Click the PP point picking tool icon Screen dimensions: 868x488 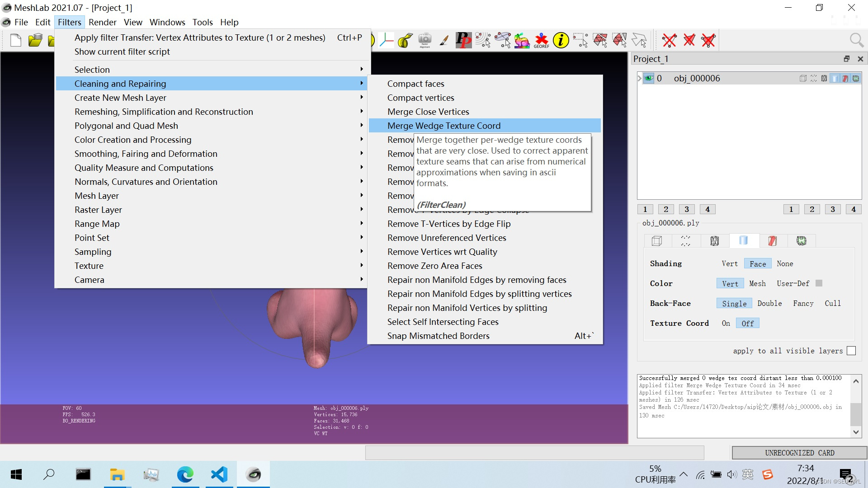(x=463, y=40)
